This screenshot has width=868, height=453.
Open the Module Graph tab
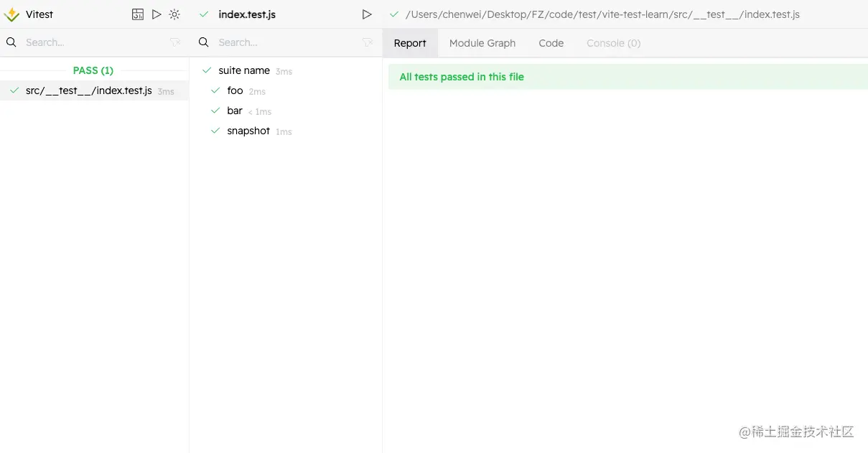point(482,43)
